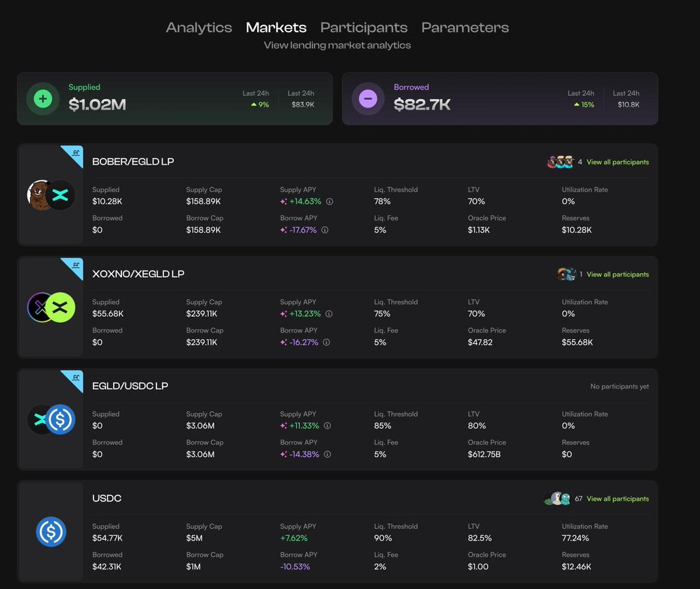Click the pool badge on BOBER/EGLD LP card
The image size is (700, 589).
click(x=75, y=154)
